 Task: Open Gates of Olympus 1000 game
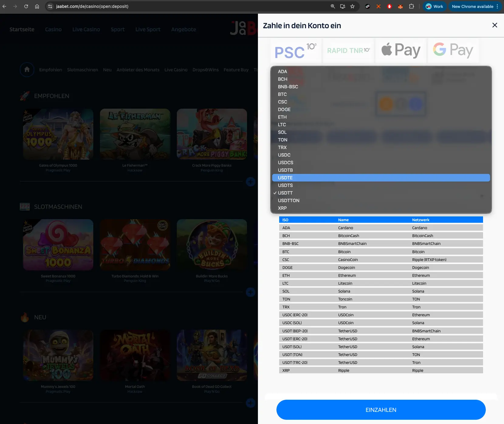[x=58, y=134]
